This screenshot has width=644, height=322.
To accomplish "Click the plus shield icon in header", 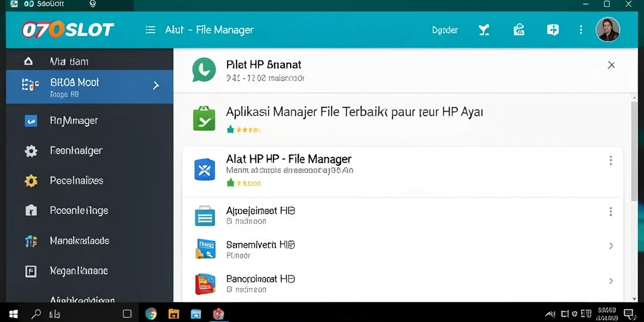I will (553, 30).
